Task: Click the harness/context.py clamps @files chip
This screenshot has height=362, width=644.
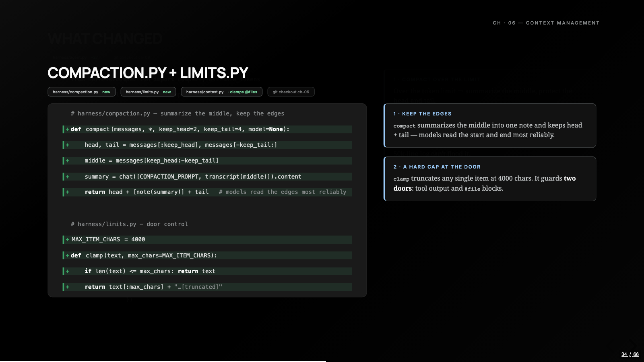Action: coord(222,92)
